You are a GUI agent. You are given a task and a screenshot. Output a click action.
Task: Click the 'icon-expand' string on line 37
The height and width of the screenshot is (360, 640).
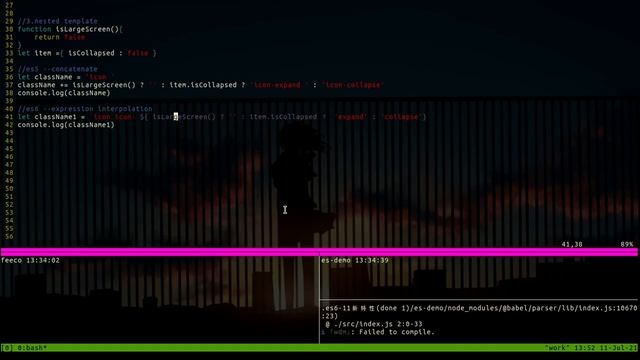click(x=276, y=85)
